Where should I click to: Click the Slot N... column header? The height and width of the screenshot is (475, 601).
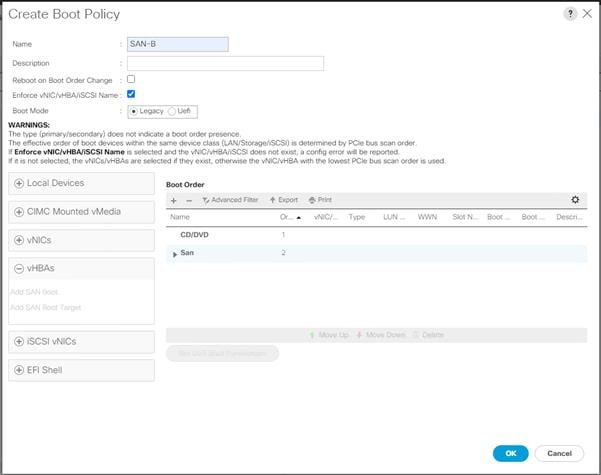pyautogui.click(x=465, y=217)
